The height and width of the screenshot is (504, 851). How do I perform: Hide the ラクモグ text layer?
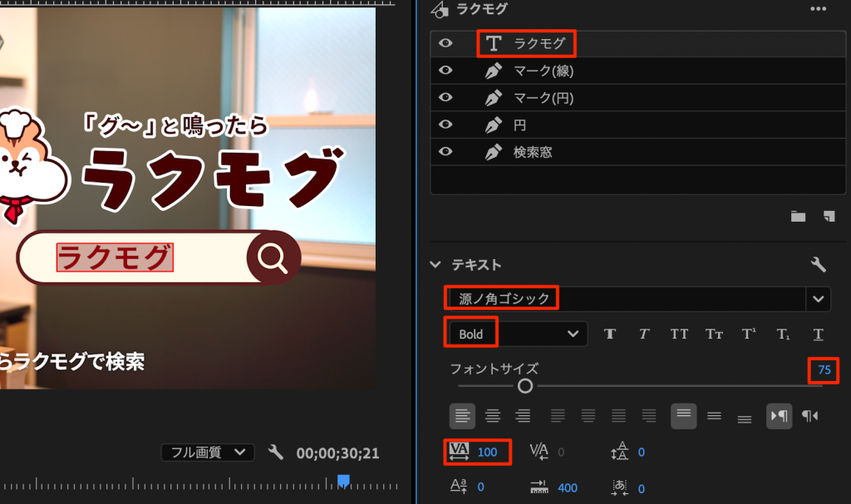(445, 43)
